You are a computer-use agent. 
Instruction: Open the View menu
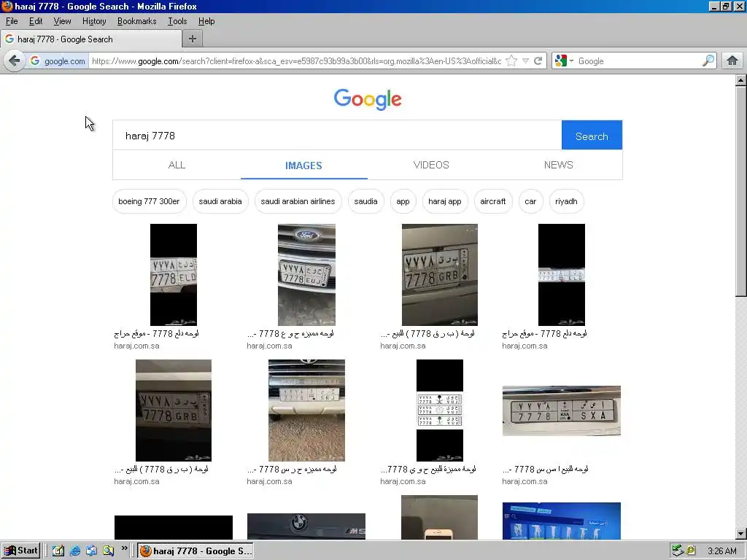coord(62,21)
